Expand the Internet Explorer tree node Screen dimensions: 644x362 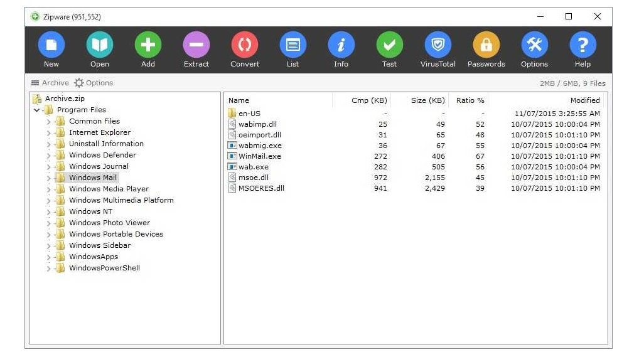[49, 132]
